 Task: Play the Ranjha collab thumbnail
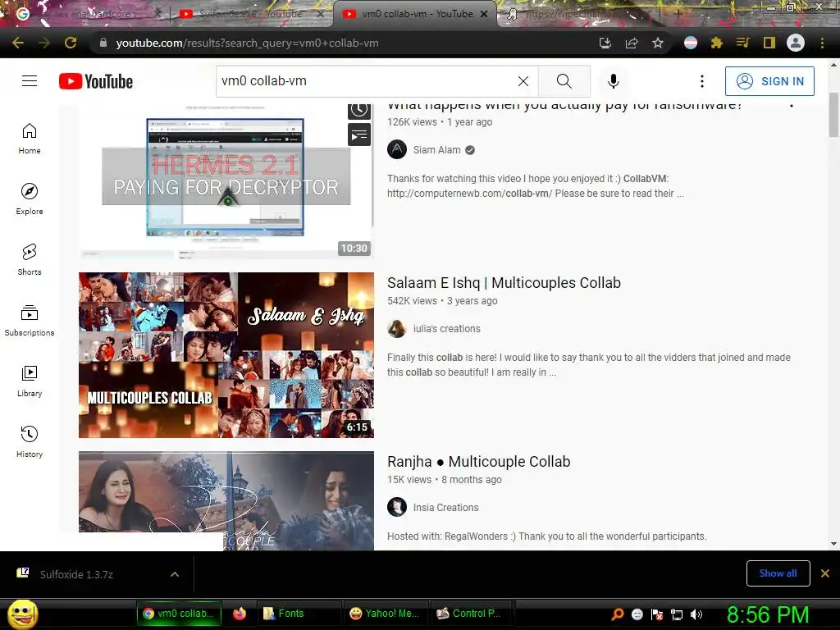coord(226,501)
